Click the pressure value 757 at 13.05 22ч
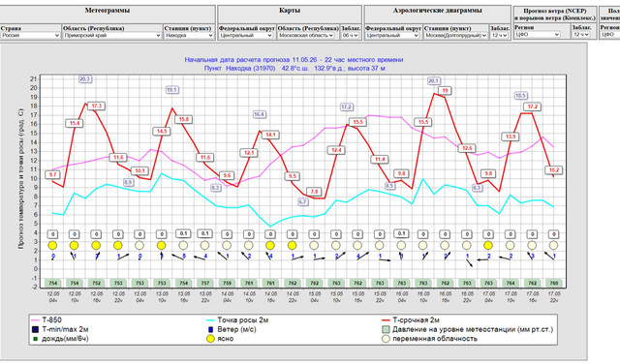620x364 pixels. pos(204,283)
